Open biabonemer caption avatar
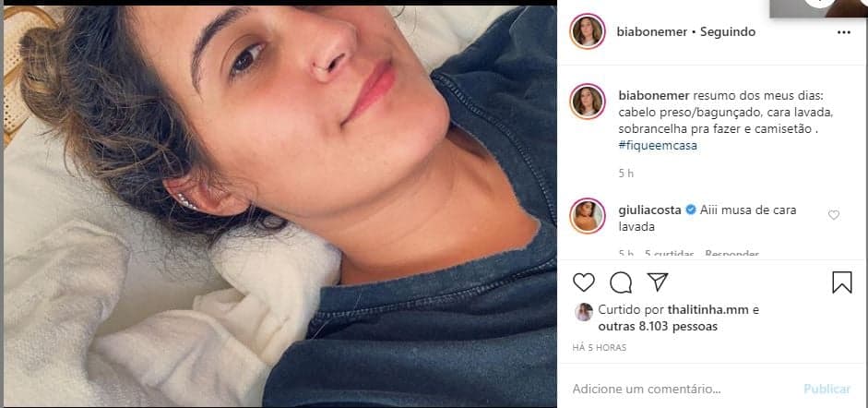This screenshot has width=868, height=408. (588, 102)
